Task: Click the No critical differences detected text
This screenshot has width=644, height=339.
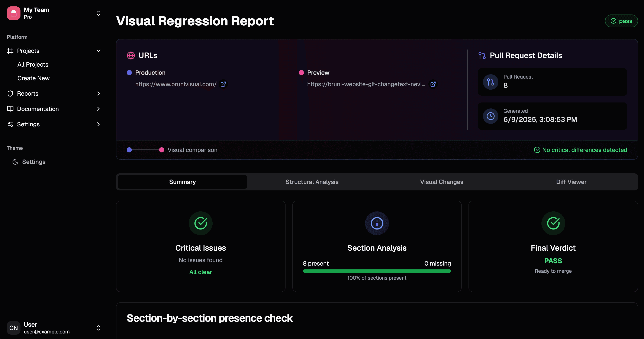Action: click(585, 150)
